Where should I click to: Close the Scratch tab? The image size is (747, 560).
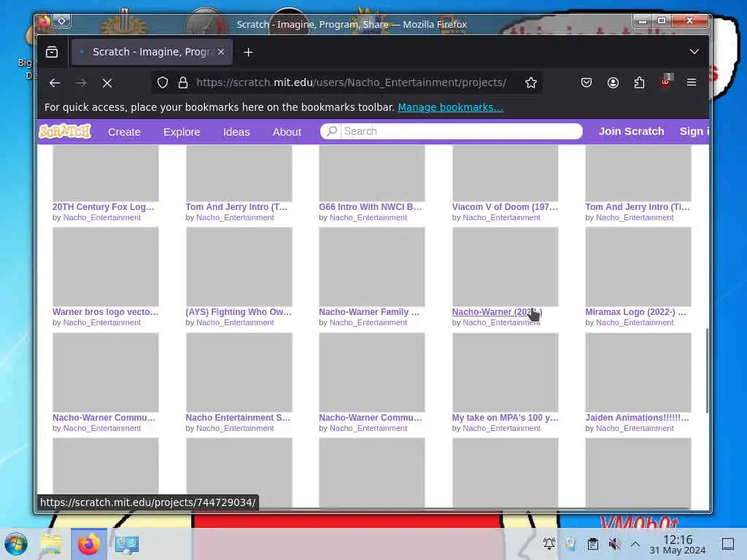(x=221, y=52)
